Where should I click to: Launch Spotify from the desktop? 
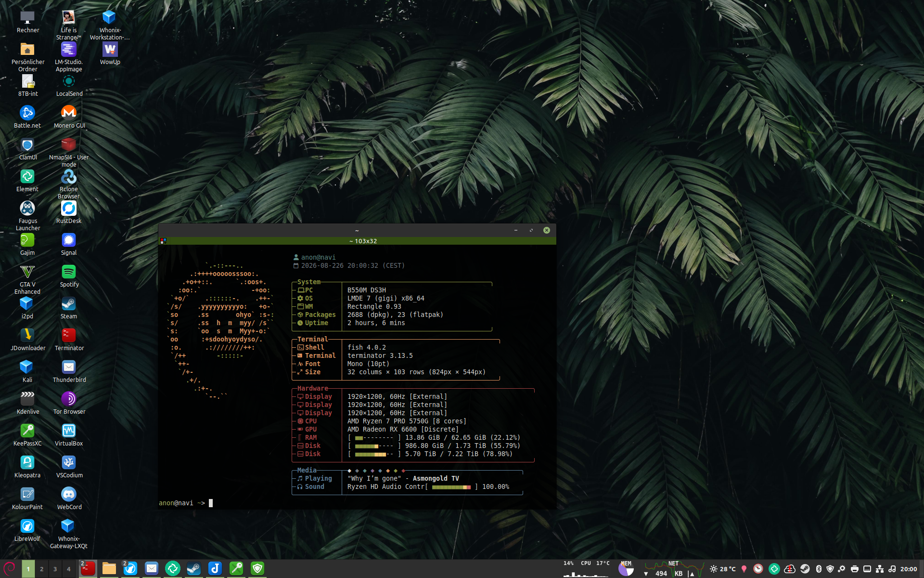tap(69, 276)
